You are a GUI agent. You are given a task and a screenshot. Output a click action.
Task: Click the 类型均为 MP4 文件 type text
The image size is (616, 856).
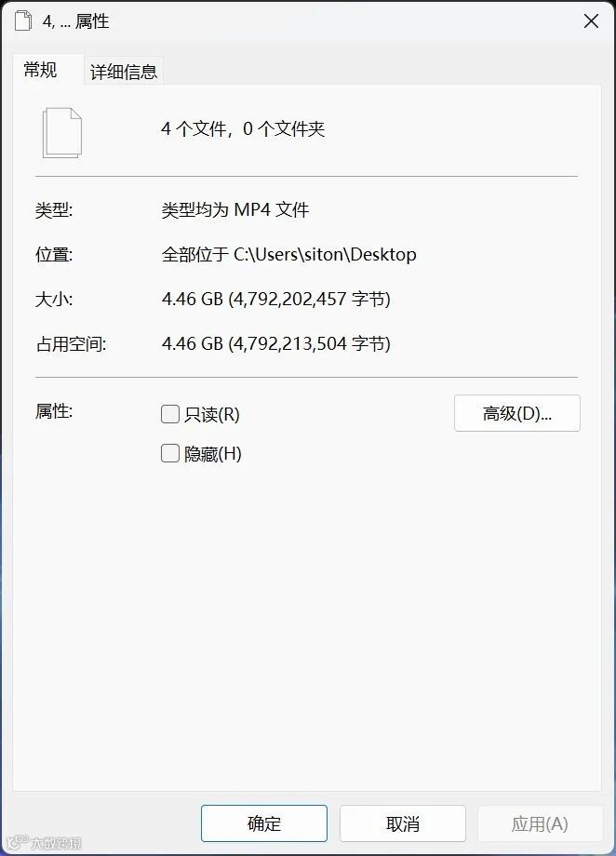235,209
